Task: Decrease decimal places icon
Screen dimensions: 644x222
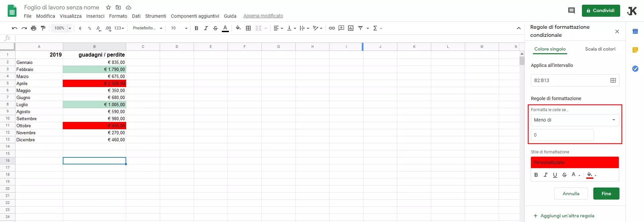Action: (98, 28)
